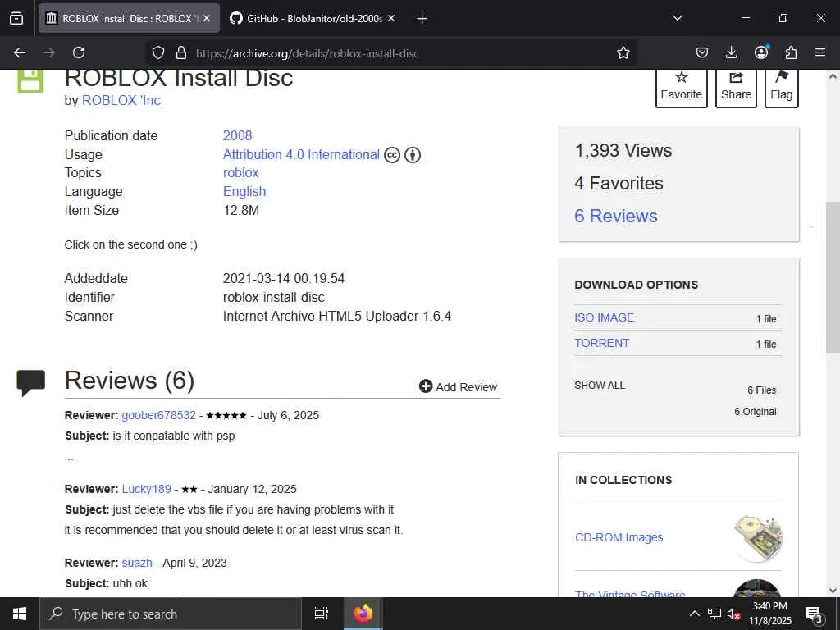
Task: Open the Extensions puzzle icon
Action: (791, 52)
